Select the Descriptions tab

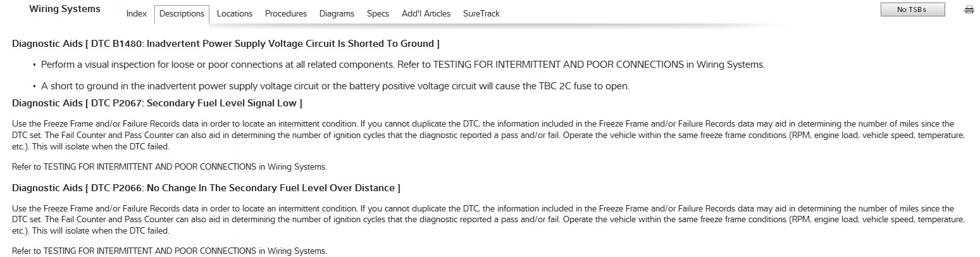[182, 13]
